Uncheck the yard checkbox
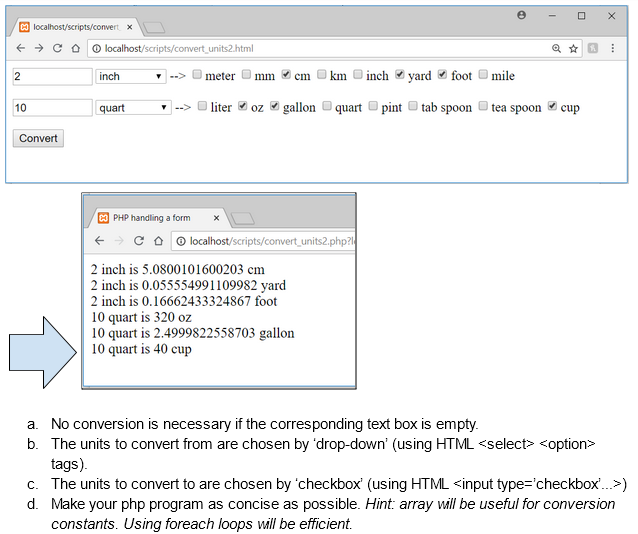 [x=400, y=74]
